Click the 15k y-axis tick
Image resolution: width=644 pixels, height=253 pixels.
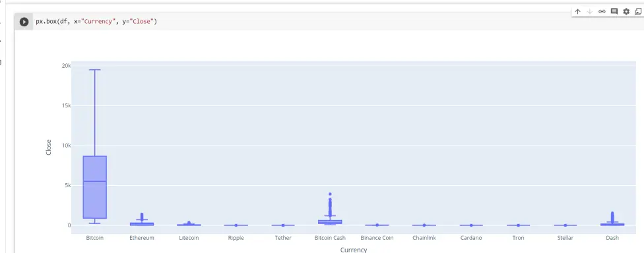[x=66, y=105]
